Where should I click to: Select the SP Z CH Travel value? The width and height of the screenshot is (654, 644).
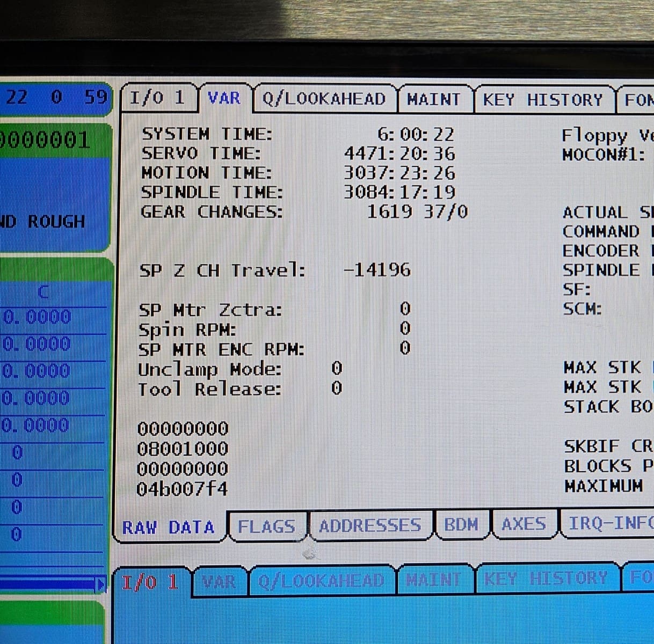pyautogui.click(x=377, y=269)
